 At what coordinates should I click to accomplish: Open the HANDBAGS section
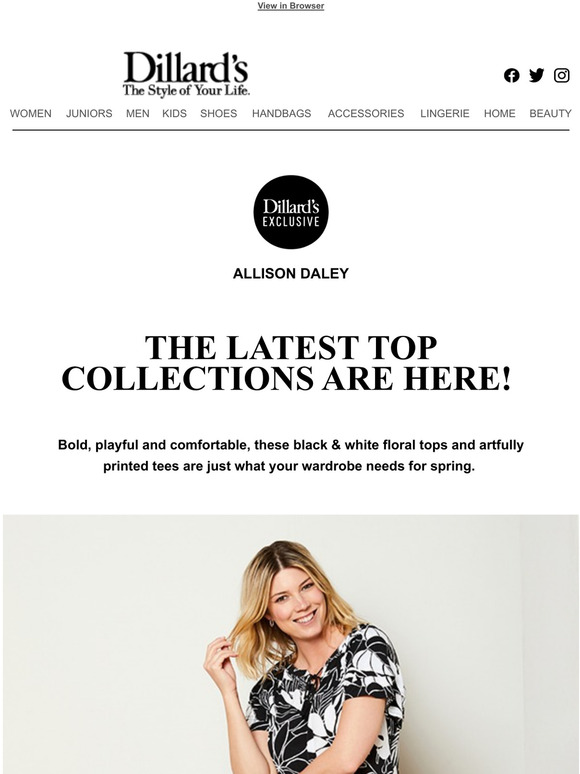tap(281, 114)
